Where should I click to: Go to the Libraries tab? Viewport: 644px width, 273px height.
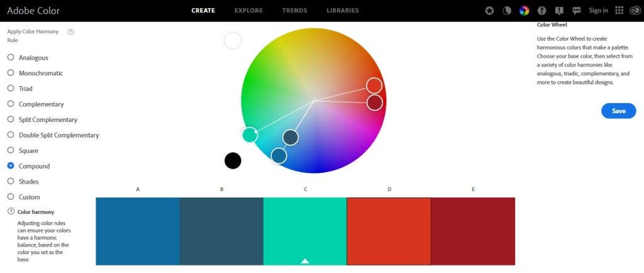[343, 11]
